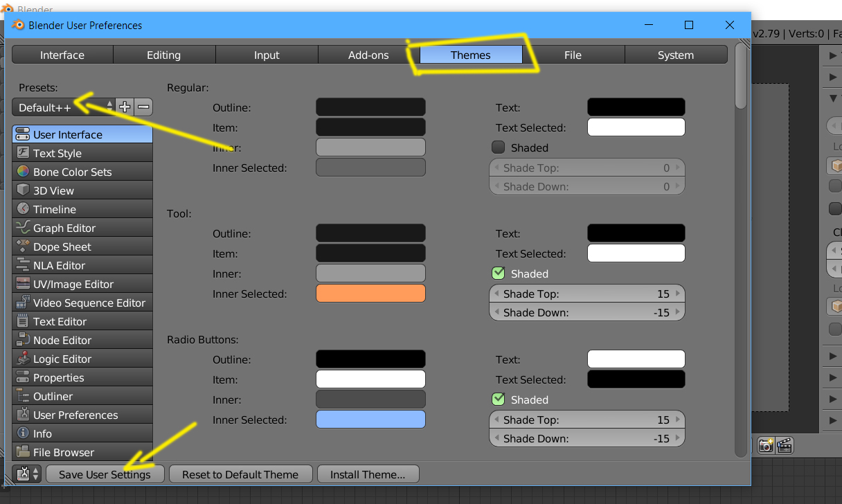Open Tool Text color swatch
The image size is (842, 504).
point(636,233)
